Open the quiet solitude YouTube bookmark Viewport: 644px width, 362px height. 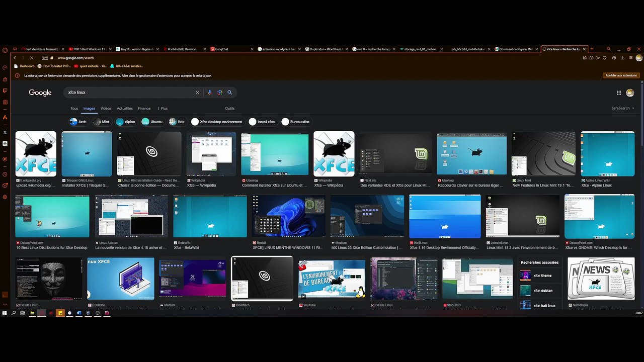tap(91, 66)
